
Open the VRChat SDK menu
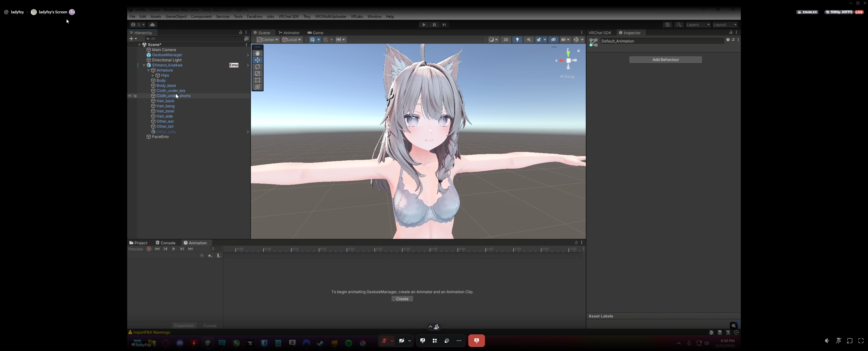288,16
